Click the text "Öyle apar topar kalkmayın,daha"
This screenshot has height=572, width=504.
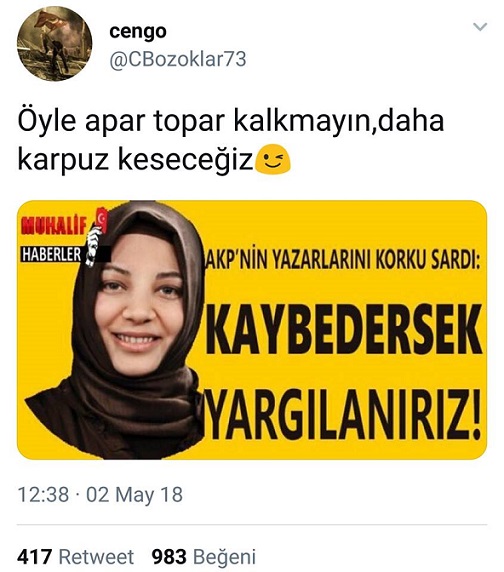[x=231, y=121]
